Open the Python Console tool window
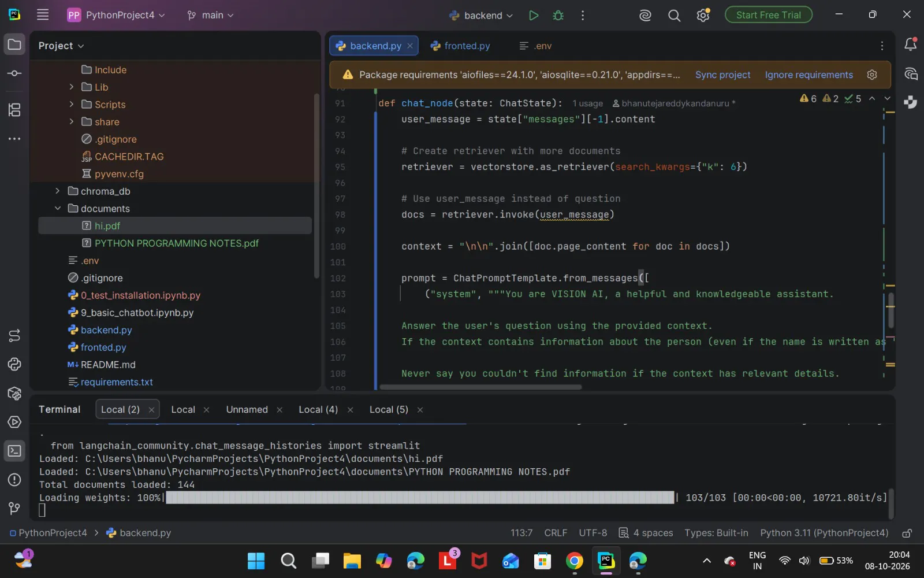This screenshot has height=578, width=924. pyautogui.click(x=14, y=364)
